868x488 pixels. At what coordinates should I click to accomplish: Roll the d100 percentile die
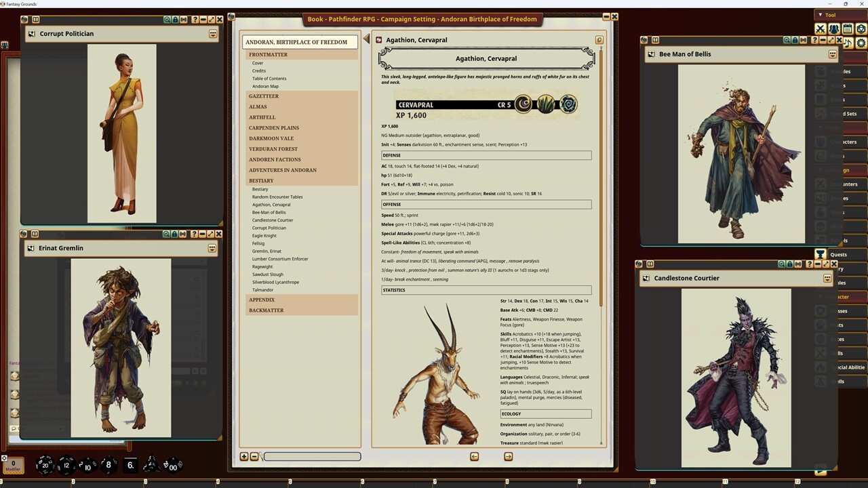[x=174, y=466]
